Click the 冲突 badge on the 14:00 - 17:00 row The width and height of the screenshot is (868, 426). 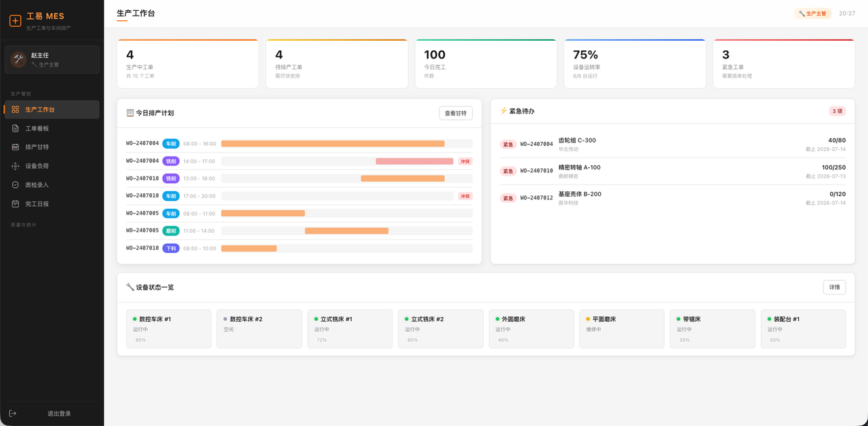pyautogui.click(x=465, y=161)
